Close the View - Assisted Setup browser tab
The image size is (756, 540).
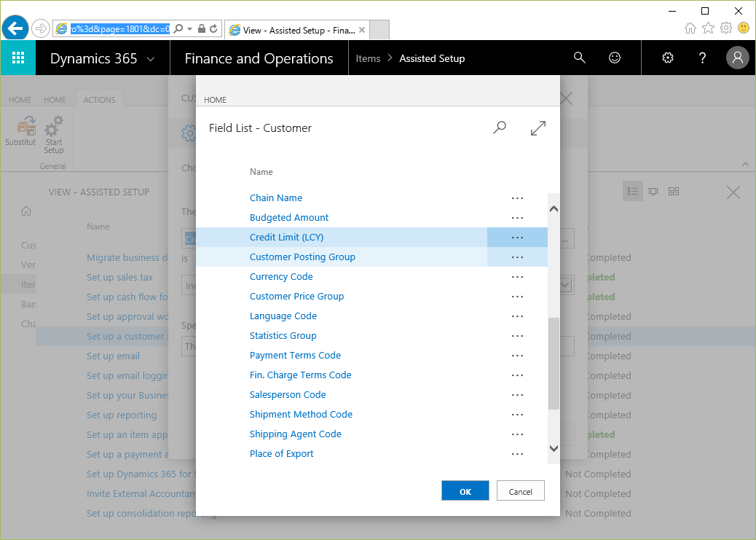coord(362,30)
